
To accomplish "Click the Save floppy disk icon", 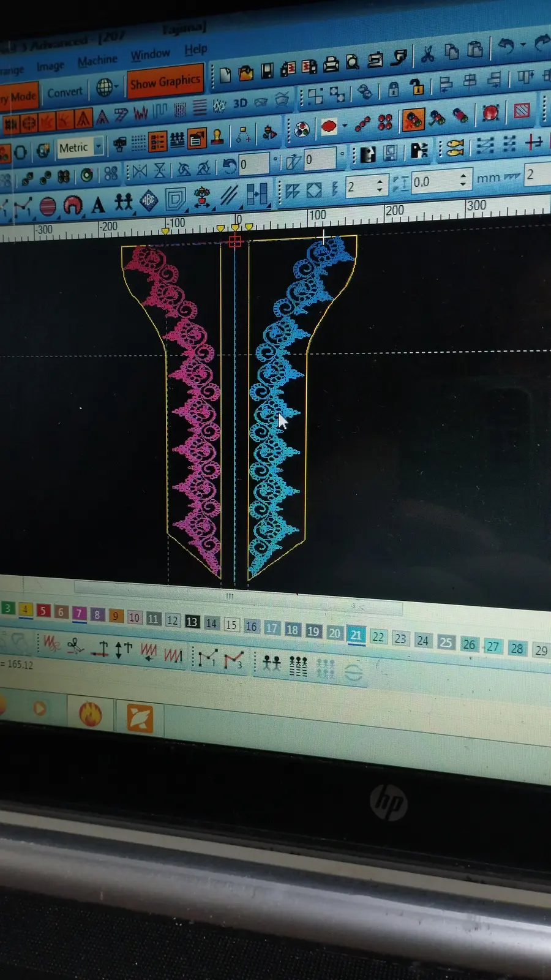I will (x=267, y=71).
